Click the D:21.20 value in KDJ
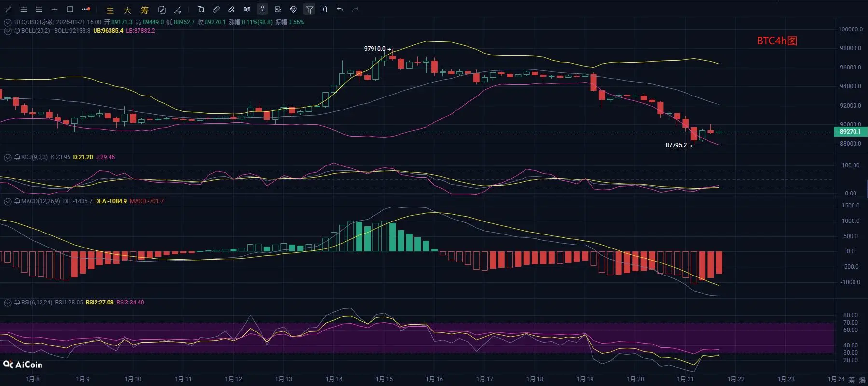Viewport: 868px width, 386px height. pos(83,157)
